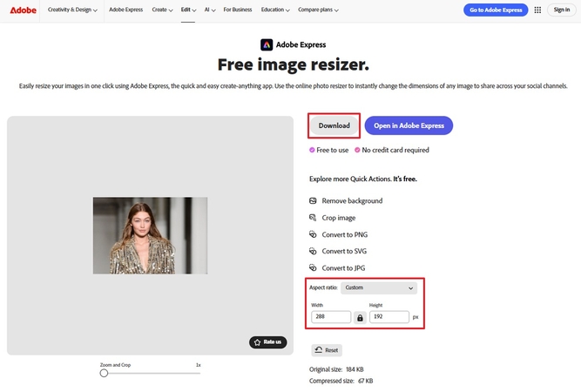Open Convert to SVG link

[344, 251]
